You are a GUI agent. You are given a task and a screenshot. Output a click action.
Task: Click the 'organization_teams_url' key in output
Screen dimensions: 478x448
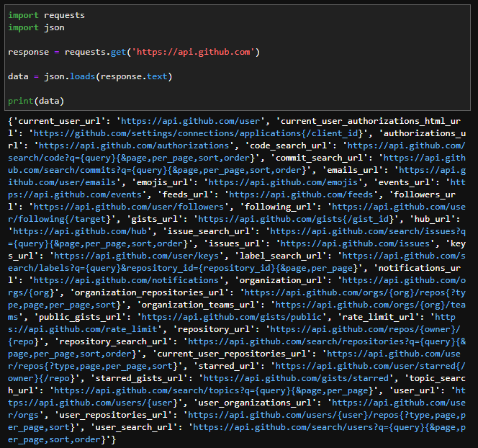[198, 305]
